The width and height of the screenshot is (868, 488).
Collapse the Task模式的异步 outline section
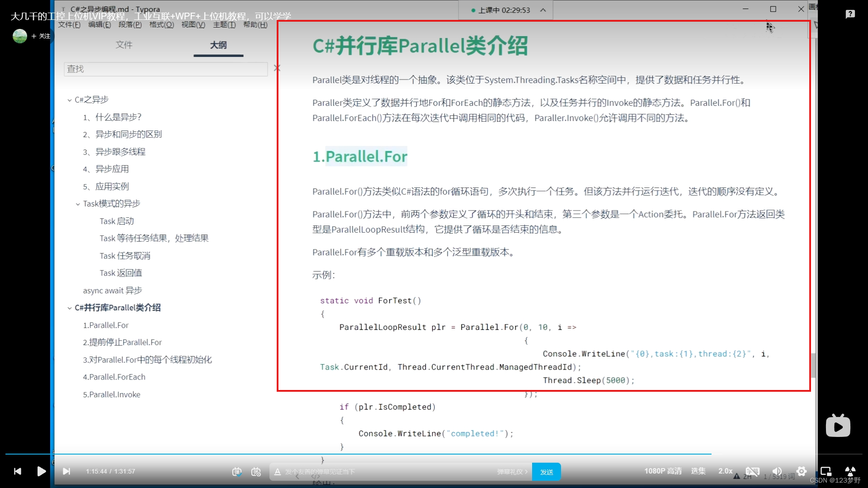tap(78, 204)
